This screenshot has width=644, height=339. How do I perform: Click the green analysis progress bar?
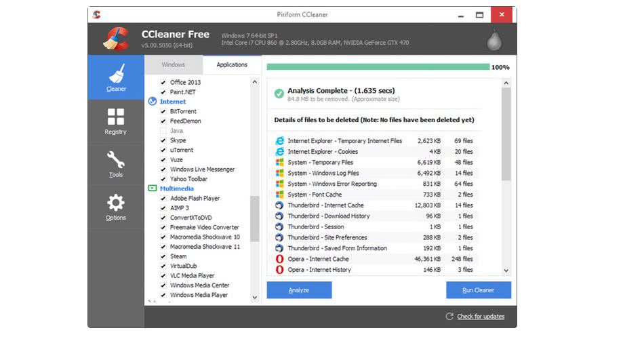(378, 67)
